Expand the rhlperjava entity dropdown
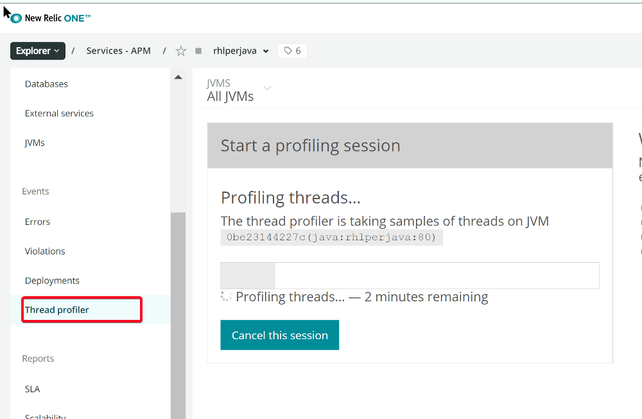Screen dimensions: 642x419 (x=266, y=51)
